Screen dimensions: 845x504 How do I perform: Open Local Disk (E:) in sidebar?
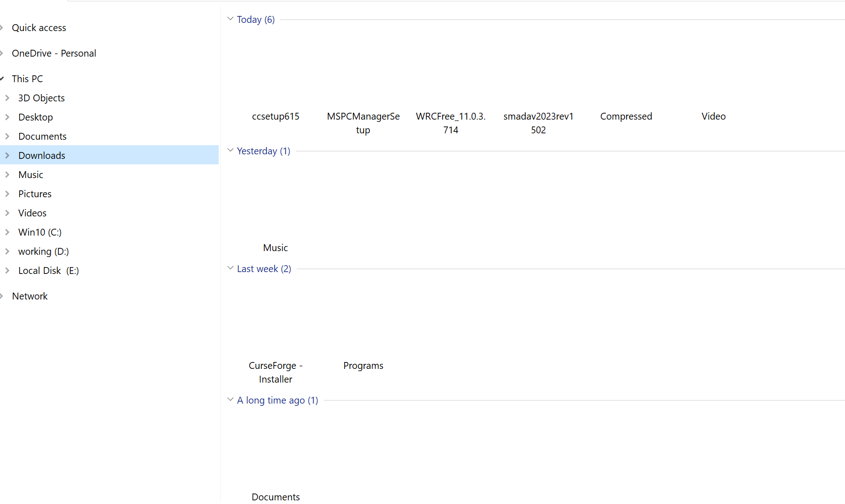tap(48, 271)
